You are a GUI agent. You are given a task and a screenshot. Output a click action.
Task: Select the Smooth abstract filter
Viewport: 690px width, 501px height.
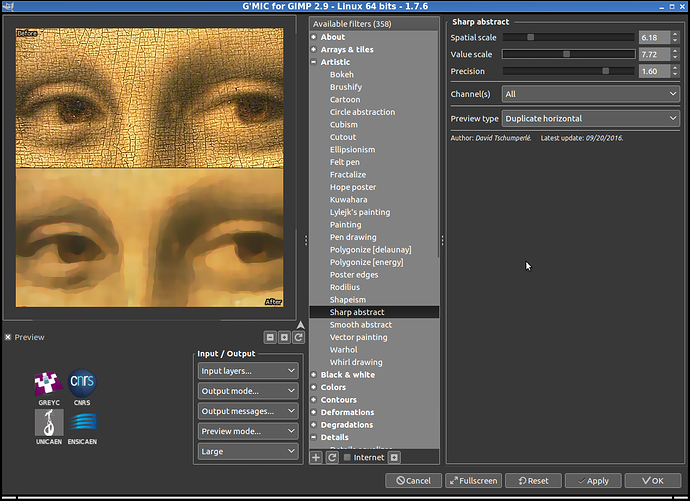pos(361,325)
